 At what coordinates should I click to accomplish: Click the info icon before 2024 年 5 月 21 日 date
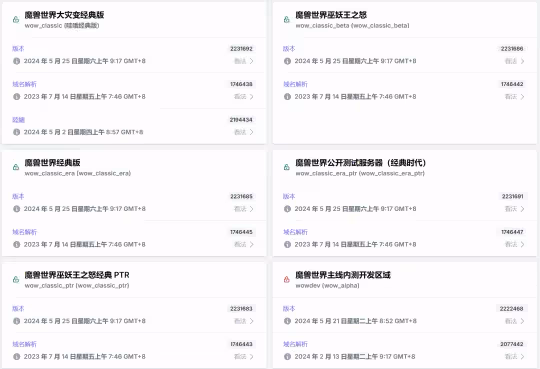pyautogui.click(x=287, y=321)
